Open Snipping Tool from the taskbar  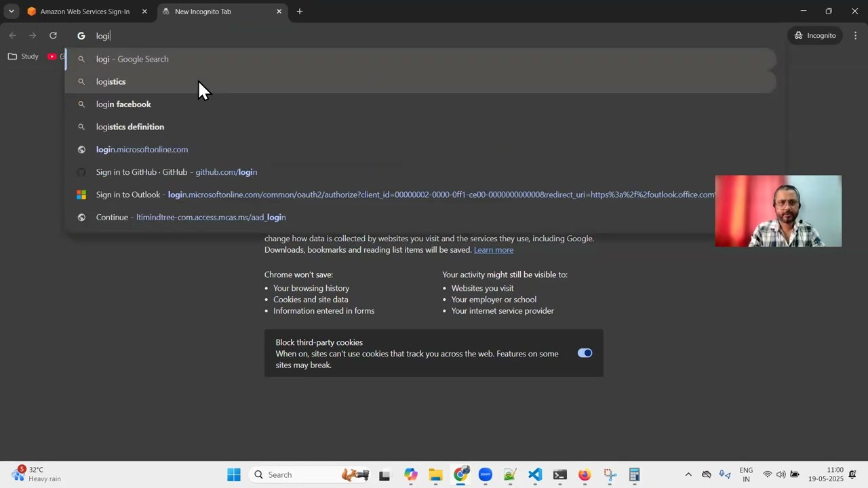point(610,475)
